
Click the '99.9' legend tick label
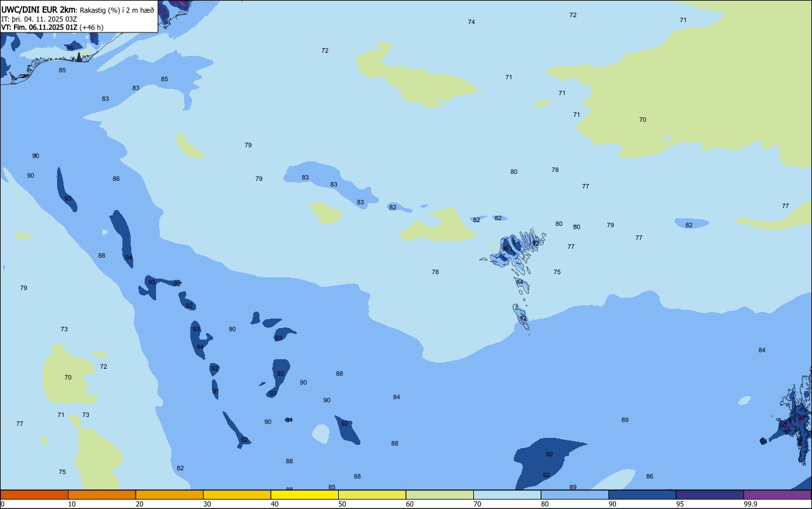750,504
